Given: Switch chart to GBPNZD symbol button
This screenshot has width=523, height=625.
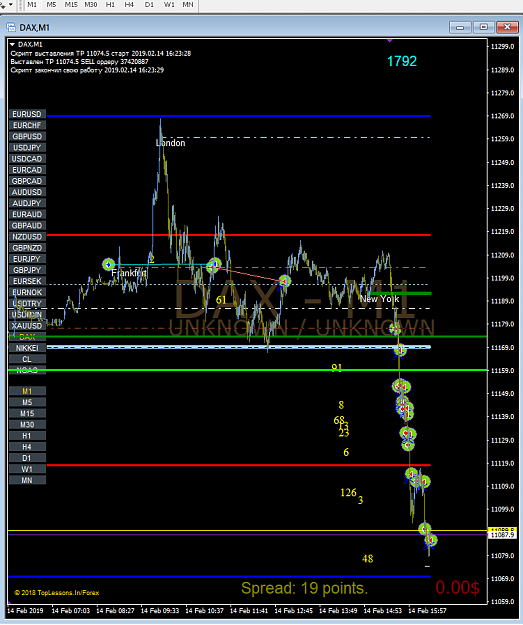Looking at the screenshot, I should (x=27, y=248).
